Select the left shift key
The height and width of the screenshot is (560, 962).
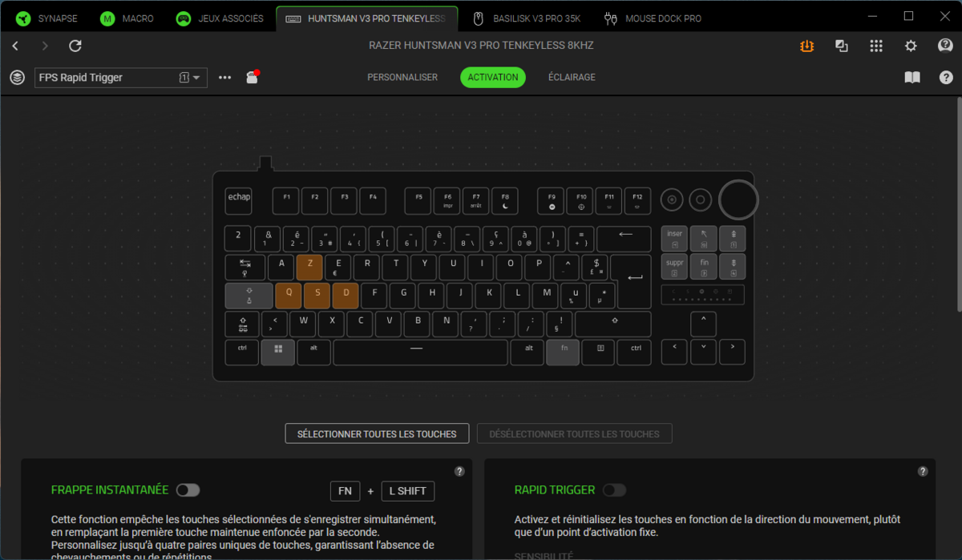click(243, 324)
